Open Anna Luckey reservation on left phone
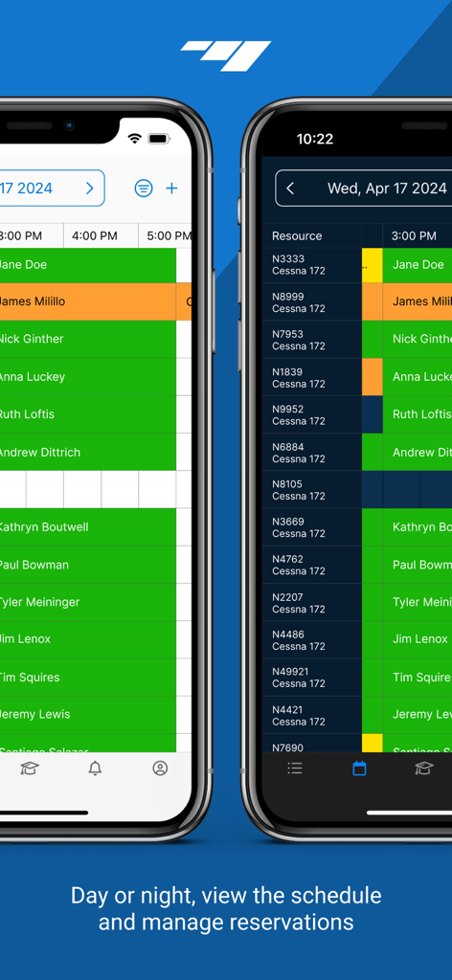Screen dimensions: 452x980 point(87,377)
